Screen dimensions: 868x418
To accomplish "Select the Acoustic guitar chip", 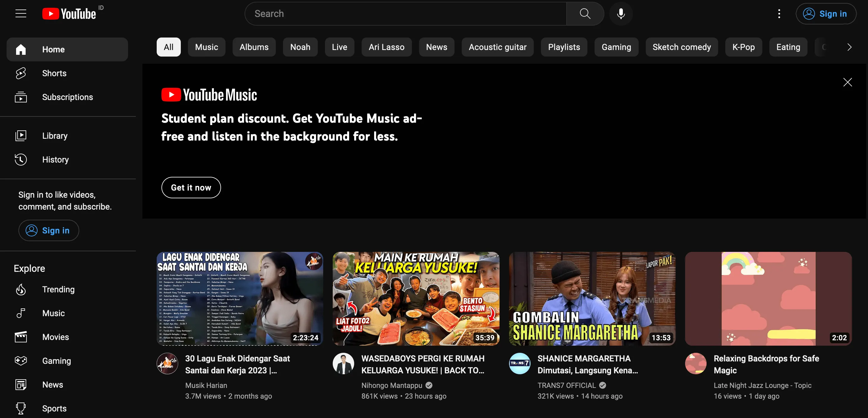I will coord(497,47).
